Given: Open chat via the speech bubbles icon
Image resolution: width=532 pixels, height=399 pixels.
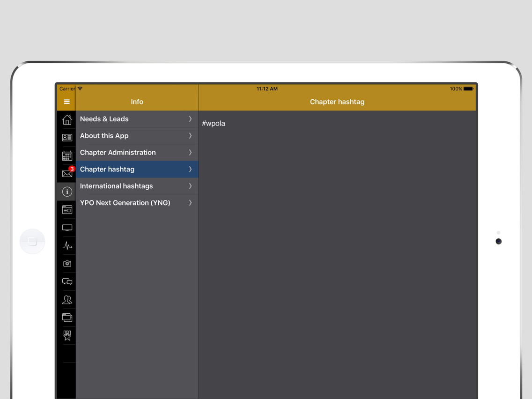Looking at the screenshot, I should click(66, 281).
